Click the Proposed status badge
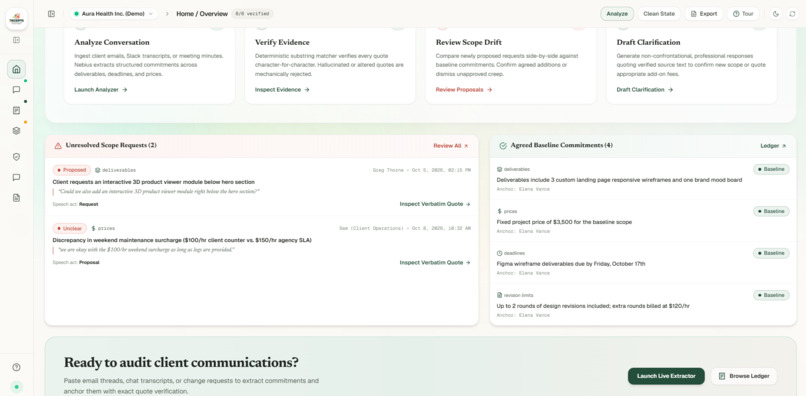The width and height of the screenshot is (806, 396). pos(71,170)
